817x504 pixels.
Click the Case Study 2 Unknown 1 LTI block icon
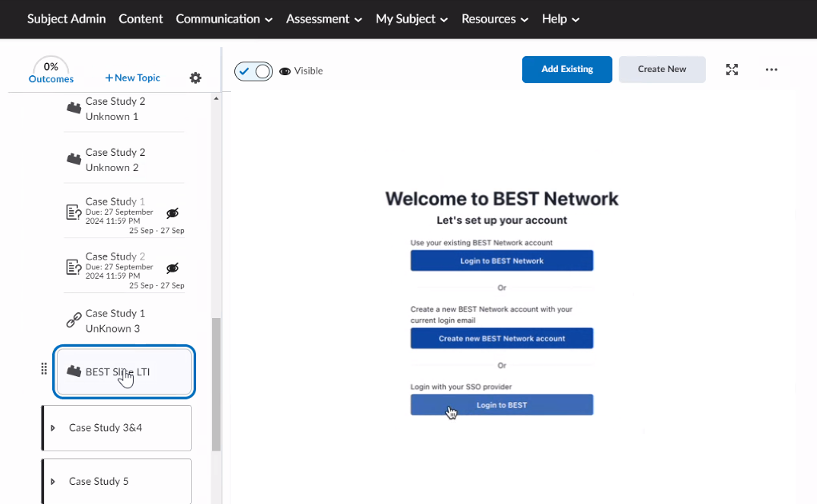click(x=74, y=108)
